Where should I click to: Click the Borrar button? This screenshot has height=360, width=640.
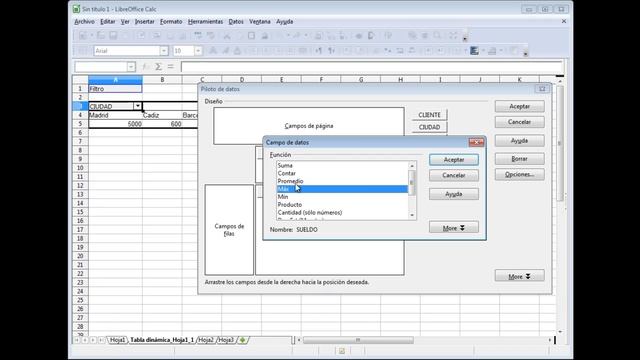coord(519,159)
